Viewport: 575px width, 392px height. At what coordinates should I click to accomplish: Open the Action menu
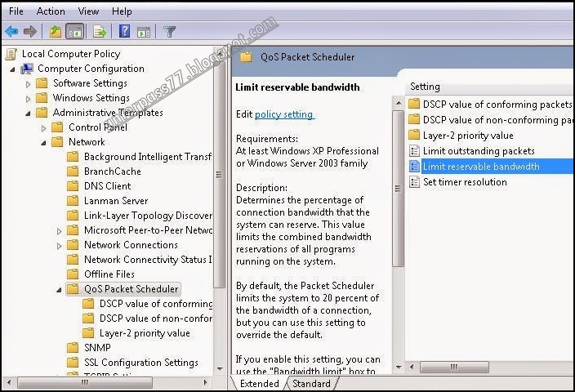point(51,11)
